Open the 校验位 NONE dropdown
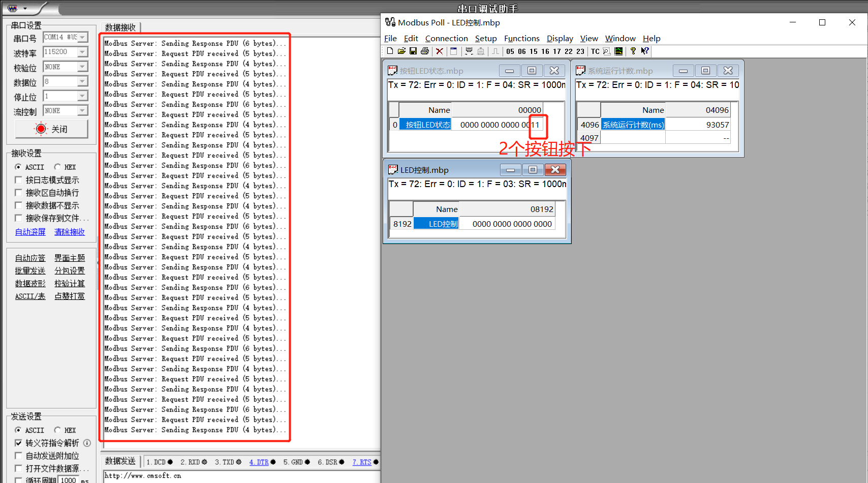The width and height of the screenshot is (868, 483). coord(83,67)
